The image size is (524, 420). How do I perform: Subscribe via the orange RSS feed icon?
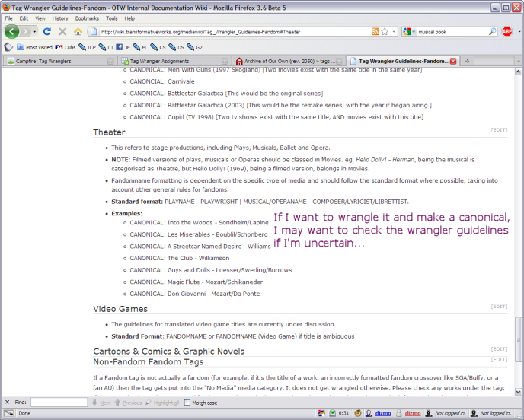(x=375, y=32)
